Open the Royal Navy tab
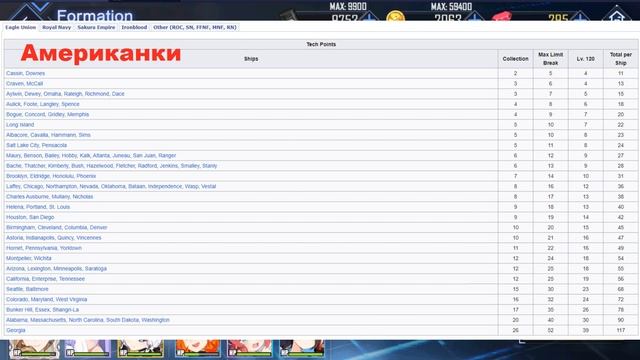This screenshot has height=360, width=640. pyautogui.click(x=57, y=27)
